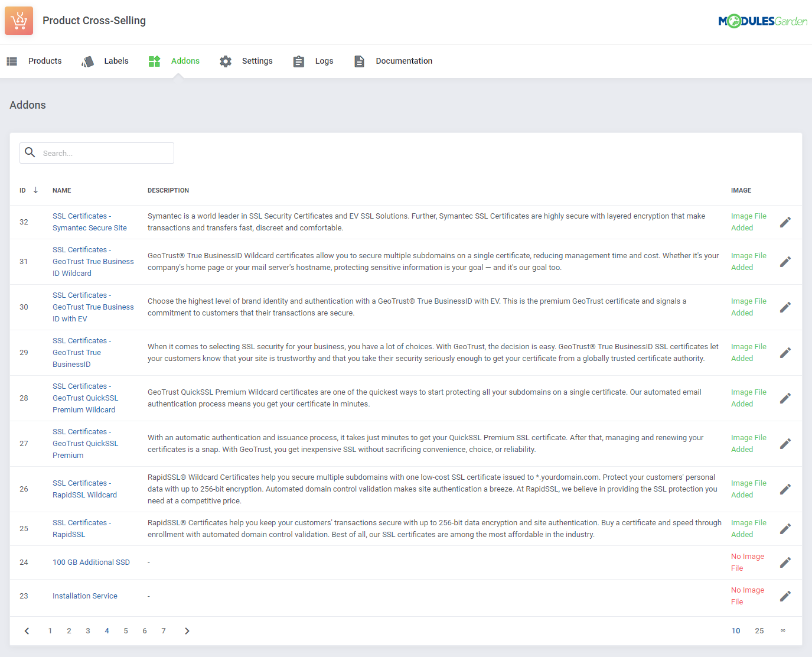
Task: Click 'No Image File' in the ID 24 row
Action: [748, 562]
